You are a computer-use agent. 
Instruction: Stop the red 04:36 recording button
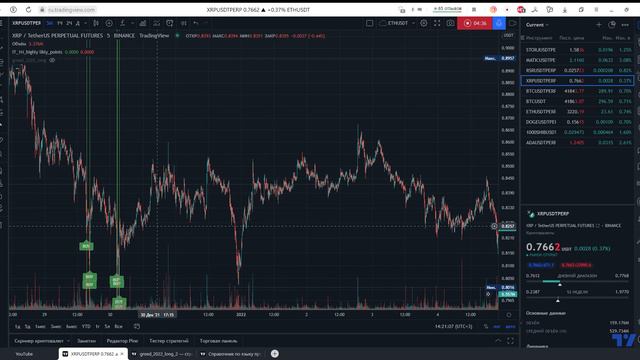coord(475,23)
